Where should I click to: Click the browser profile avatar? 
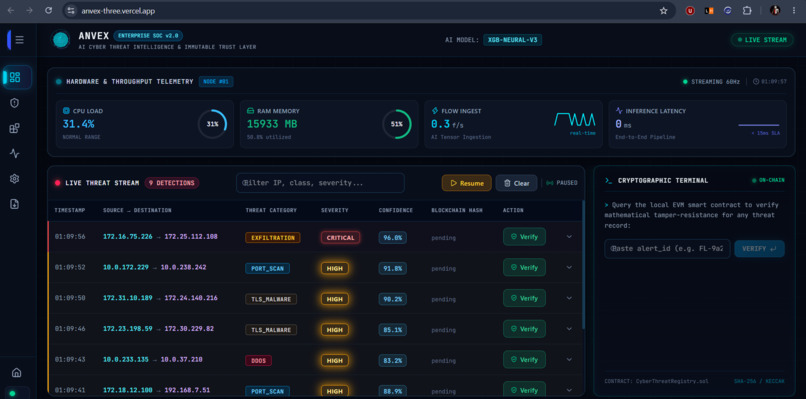tap(775, 10)
